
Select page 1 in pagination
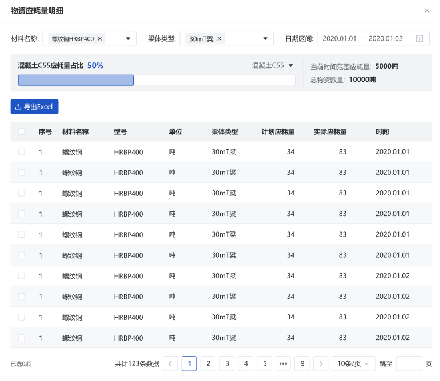(x=189, y=363)
